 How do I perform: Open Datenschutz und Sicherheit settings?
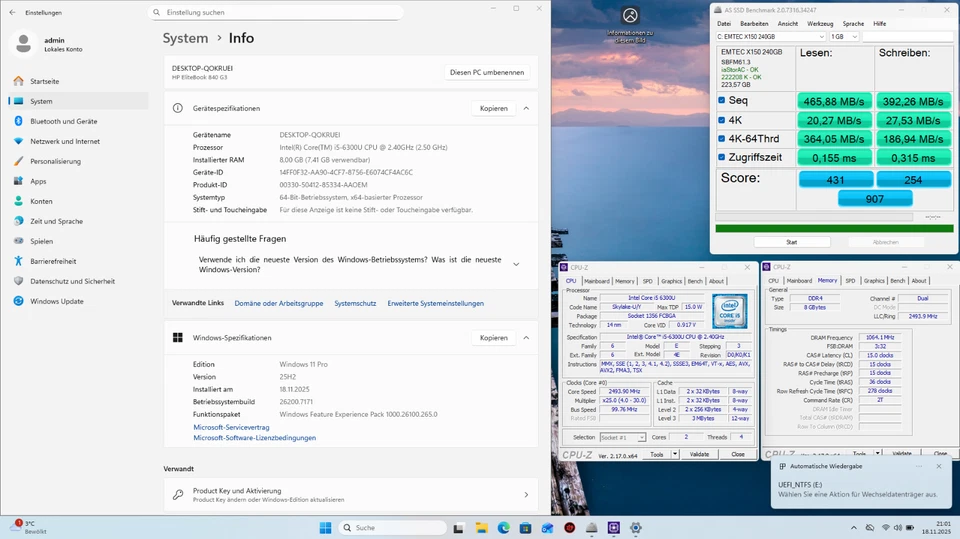72,281
